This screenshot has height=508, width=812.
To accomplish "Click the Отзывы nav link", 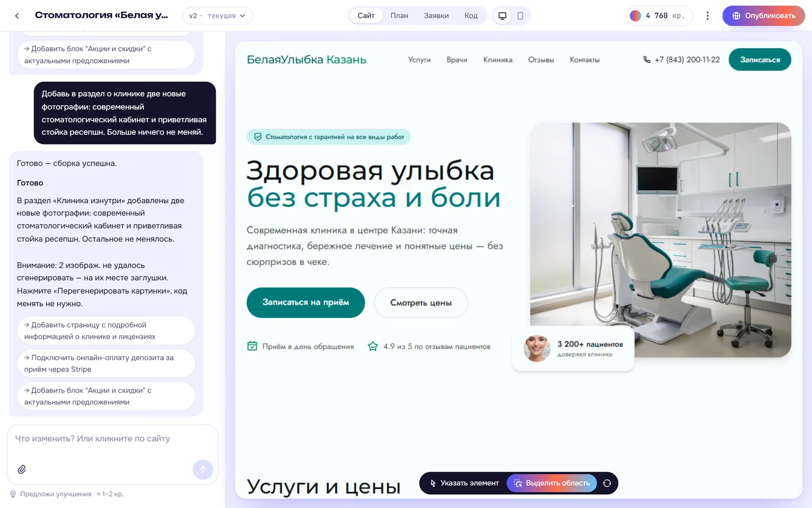I will coord(541,60).
